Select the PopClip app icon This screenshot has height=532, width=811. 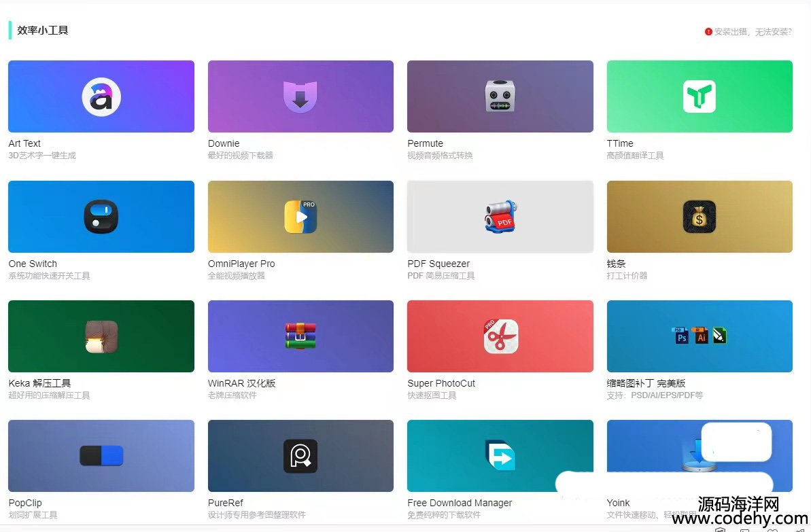101,456
